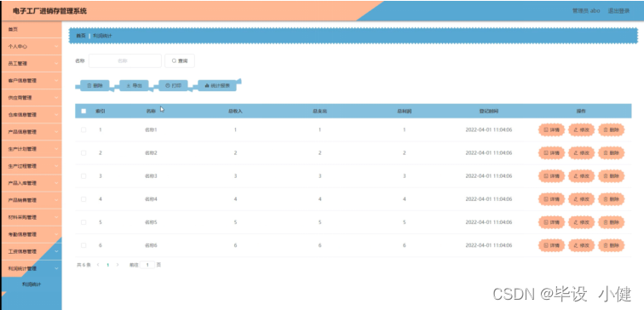Click the 导出 export button
The image size is (644, 310).
pyautogui.click(x=134, y=85)
